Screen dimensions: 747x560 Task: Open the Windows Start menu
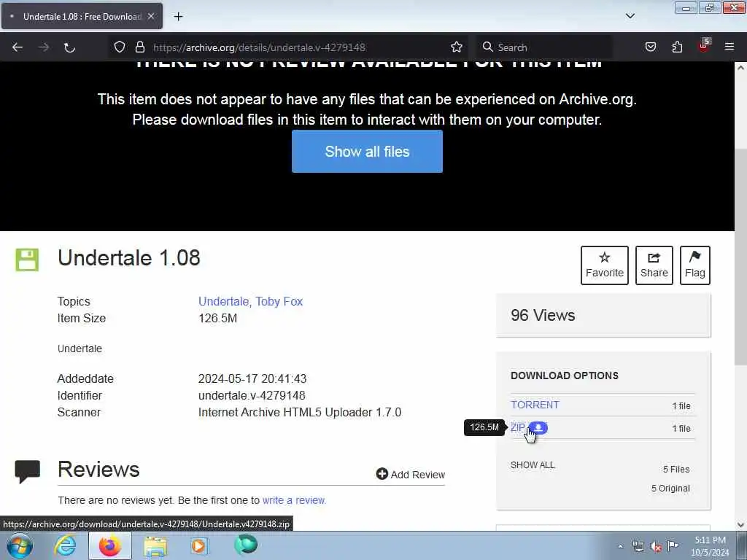coord(20,546)
